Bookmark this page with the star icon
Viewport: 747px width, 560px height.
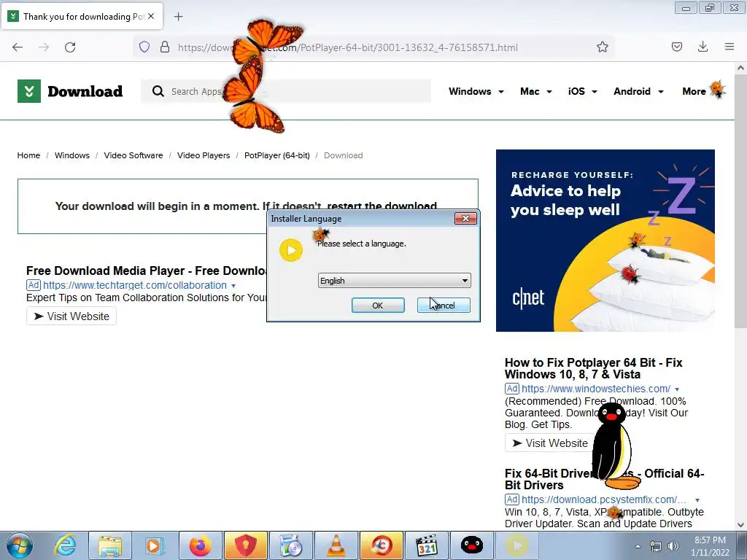pyautogui.click(x=602, y=47)
